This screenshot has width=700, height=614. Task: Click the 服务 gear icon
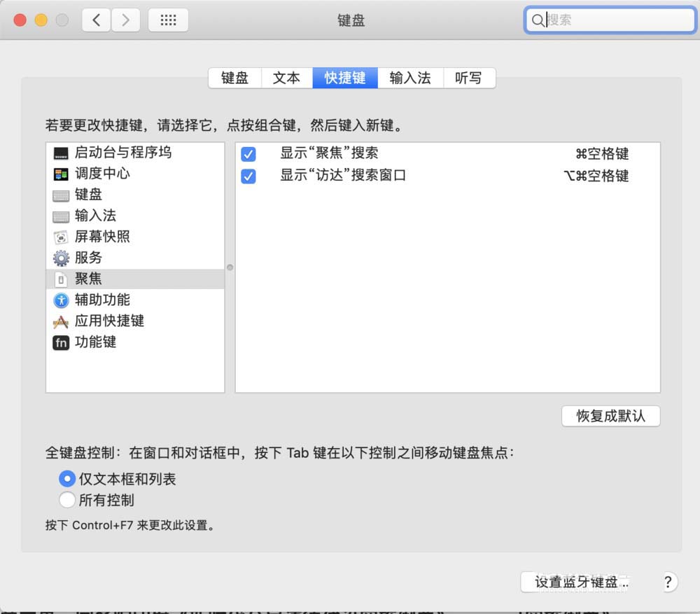(x=61, y=258)
